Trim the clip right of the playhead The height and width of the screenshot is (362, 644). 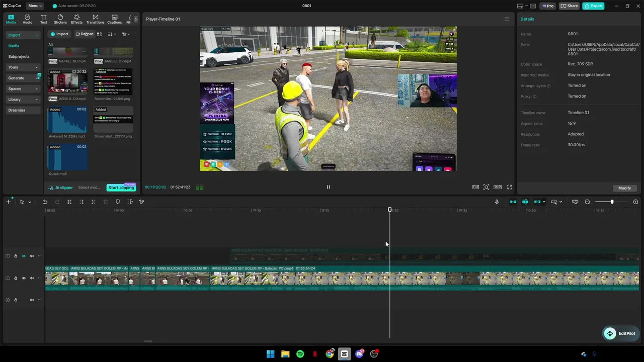93,202
